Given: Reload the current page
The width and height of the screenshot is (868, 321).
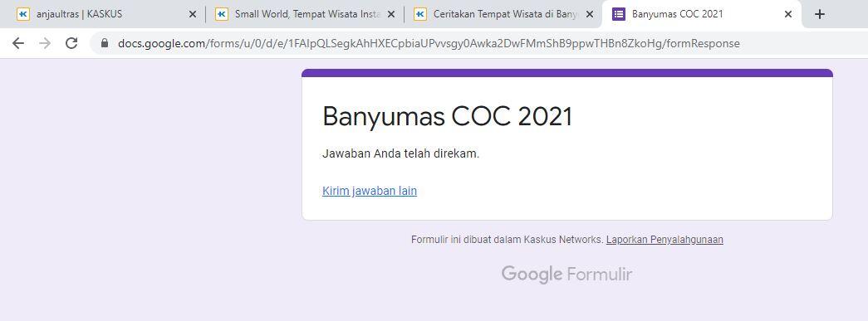Looking at the screenshot, I should pos(71,43).
